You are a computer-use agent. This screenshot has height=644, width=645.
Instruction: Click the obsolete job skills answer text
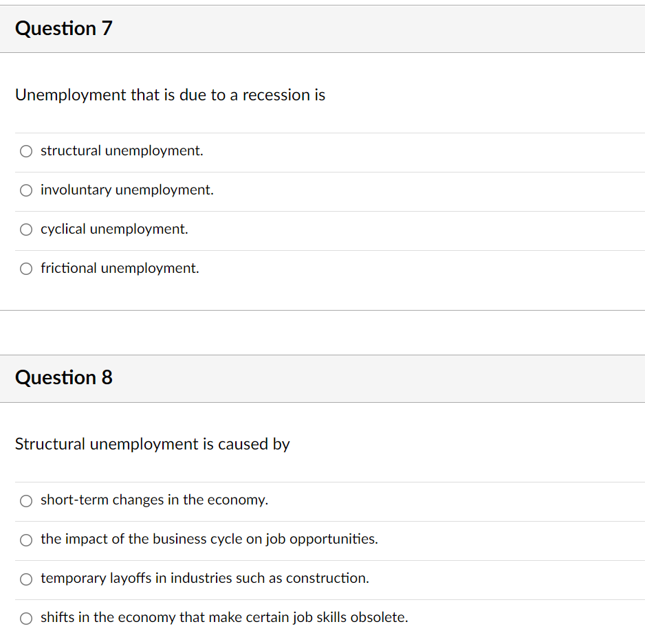coord(224,618)
